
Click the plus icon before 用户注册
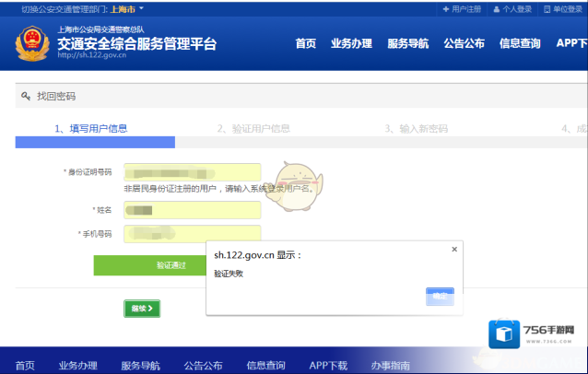tap(446, 9)
